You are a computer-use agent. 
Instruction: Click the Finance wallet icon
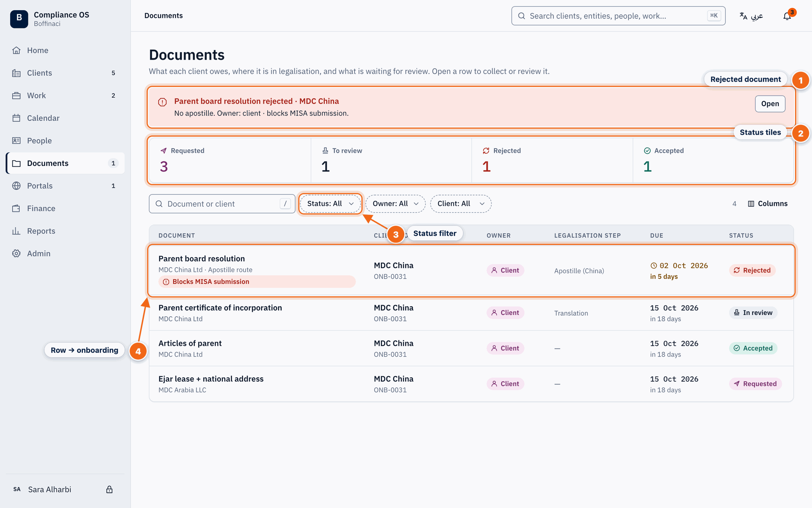pos(16,208)
